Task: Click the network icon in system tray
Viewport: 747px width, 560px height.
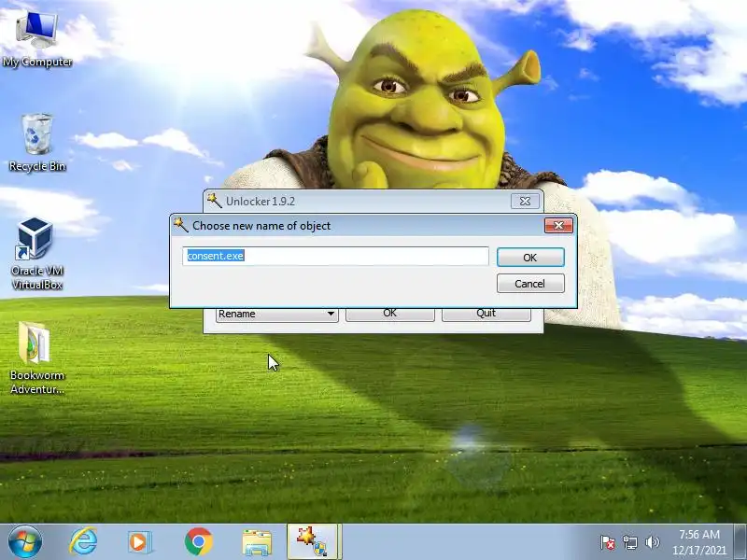Action: 629,542
